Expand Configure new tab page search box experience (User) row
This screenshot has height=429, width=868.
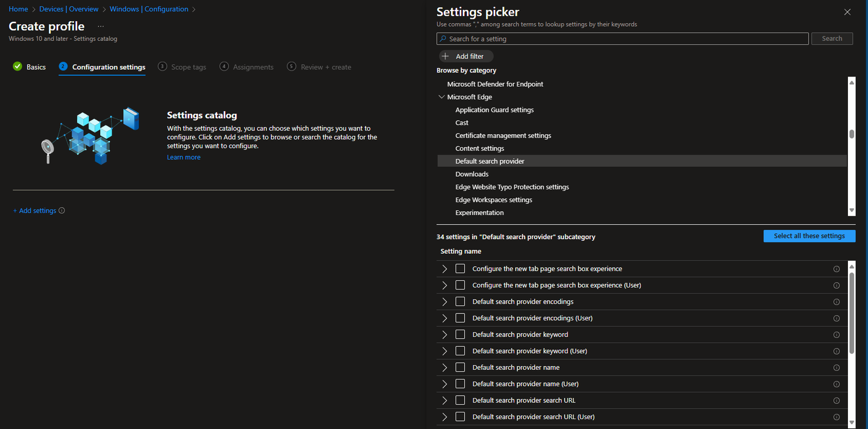click(x=445, y=285)
